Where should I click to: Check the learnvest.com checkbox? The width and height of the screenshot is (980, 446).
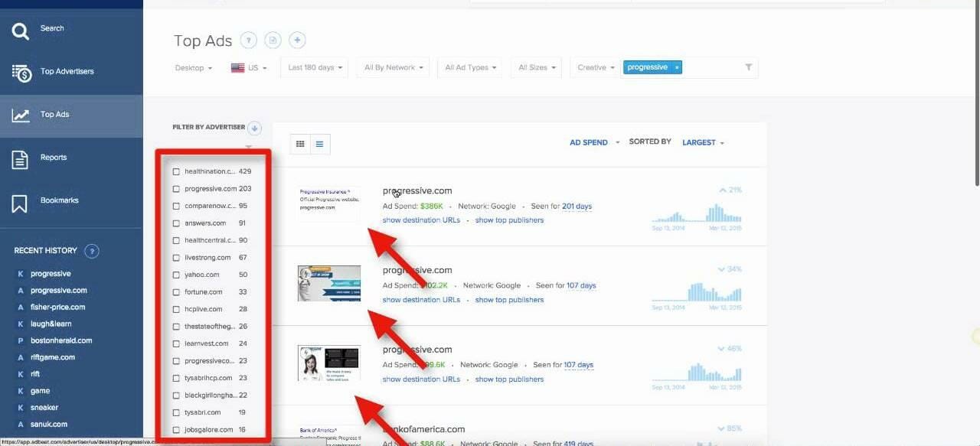click(x=176, y=343)
